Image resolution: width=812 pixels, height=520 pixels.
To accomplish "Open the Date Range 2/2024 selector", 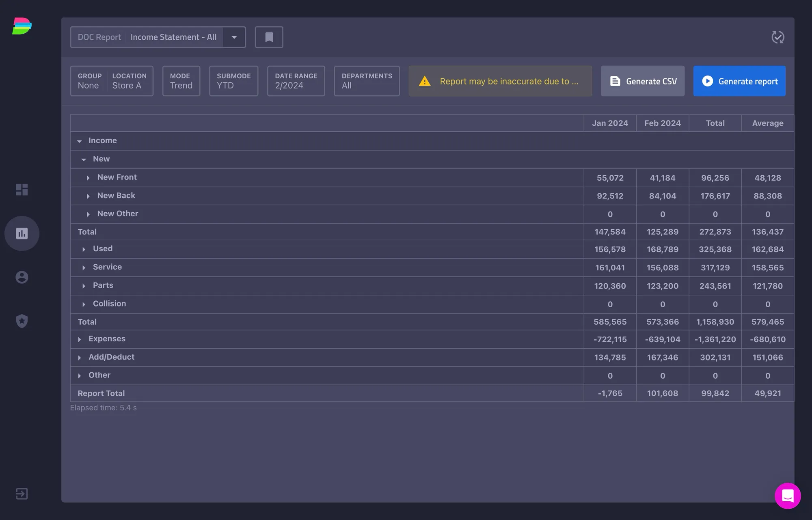I will click(x=296, y=81).
